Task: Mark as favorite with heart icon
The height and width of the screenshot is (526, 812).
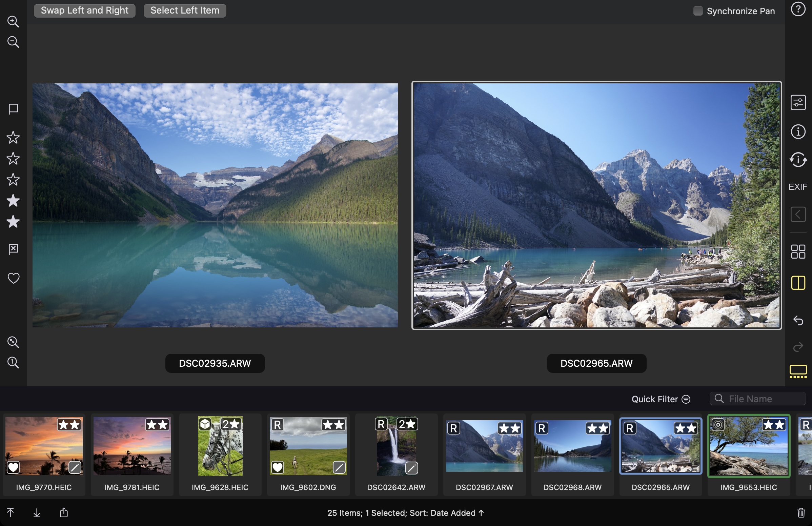Action: point(13,278)
